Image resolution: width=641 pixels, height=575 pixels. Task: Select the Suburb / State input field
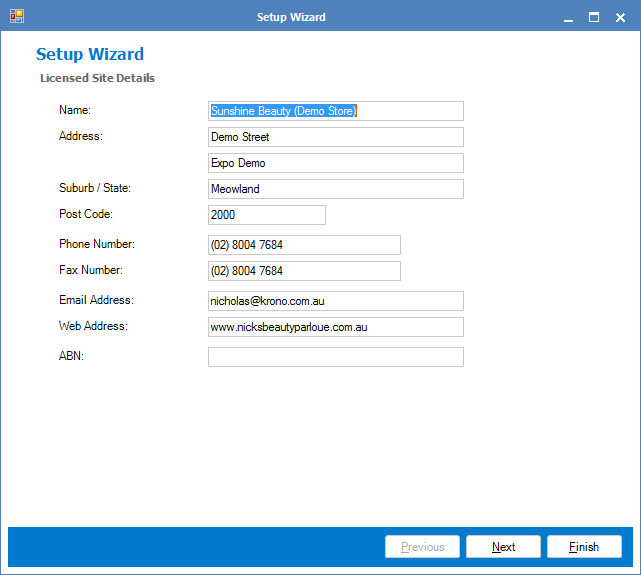point(335,189)
